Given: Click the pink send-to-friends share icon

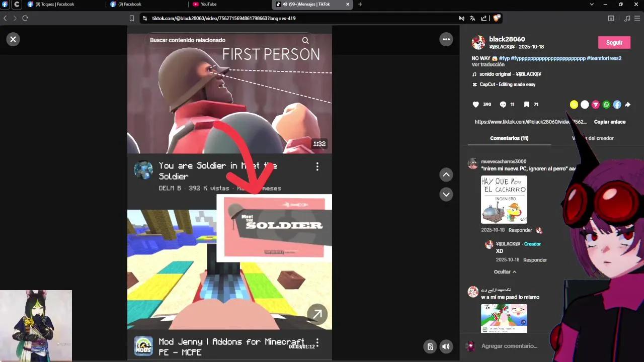Looking at the screenshot, I should click(596, 105).
